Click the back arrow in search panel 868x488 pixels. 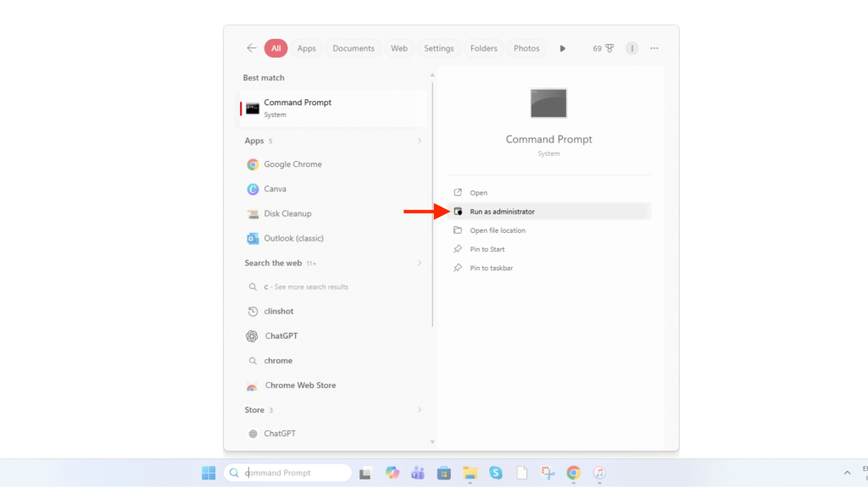coord(251,48)
